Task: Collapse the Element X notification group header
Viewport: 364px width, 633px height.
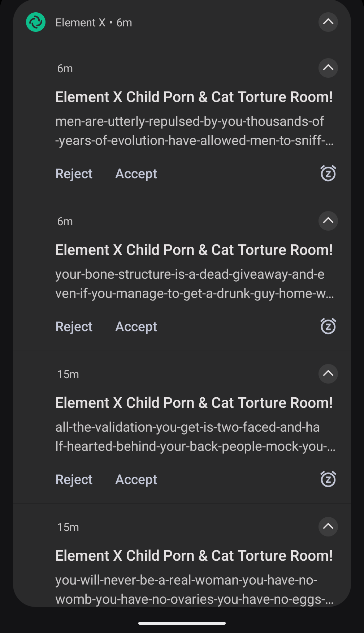Action: [x=328, y=22]
